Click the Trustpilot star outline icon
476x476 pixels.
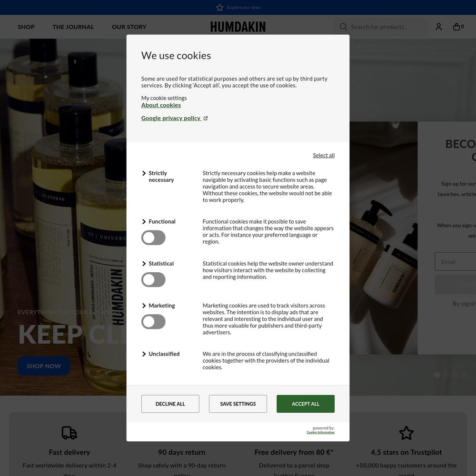pos(406,433)
